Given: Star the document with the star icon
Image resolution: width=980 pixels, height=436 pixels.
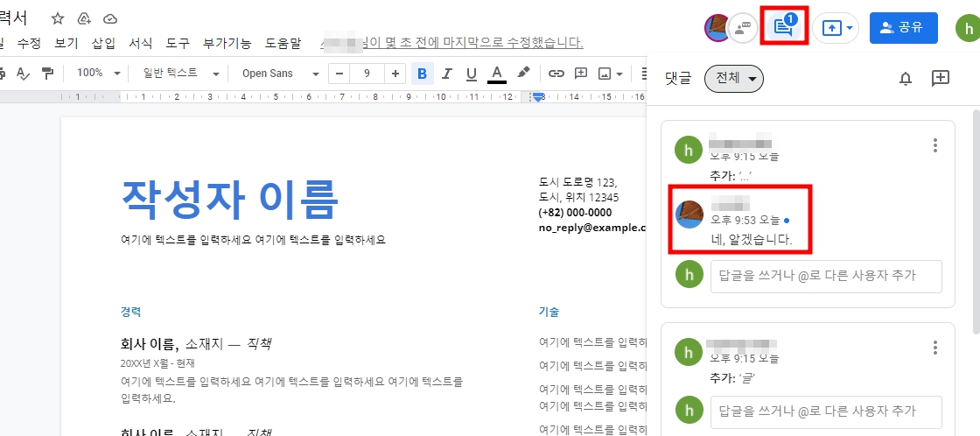Looking at the screenshot, I should 58,18.
